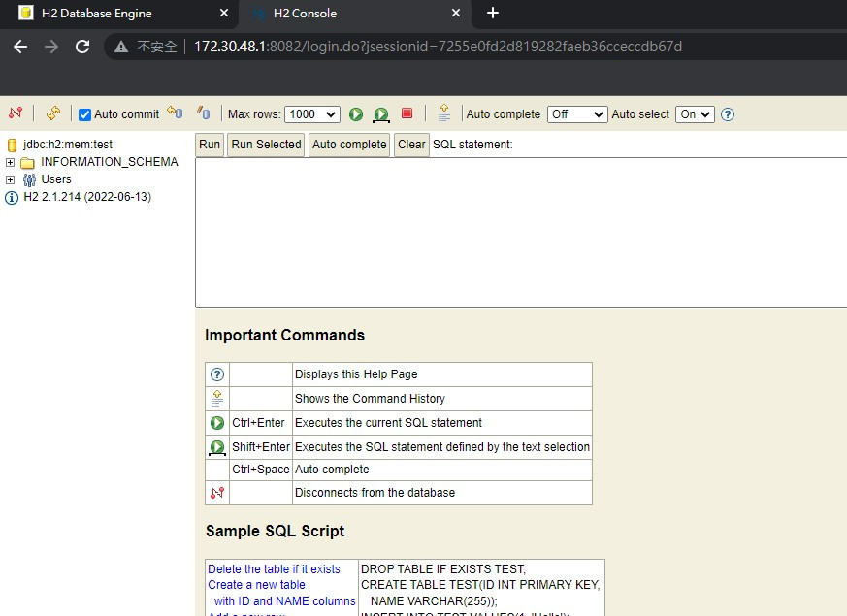Open the Auto select dropdown
Image resolution: width=847 pixels, height=616 pixels.
pos(695,114)
